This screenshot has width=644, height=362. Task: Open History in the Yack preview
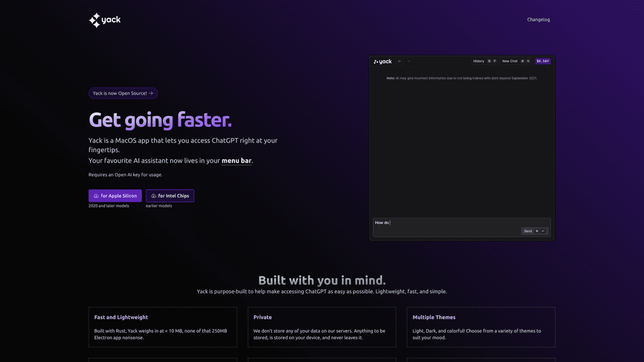tap(485, 61)
